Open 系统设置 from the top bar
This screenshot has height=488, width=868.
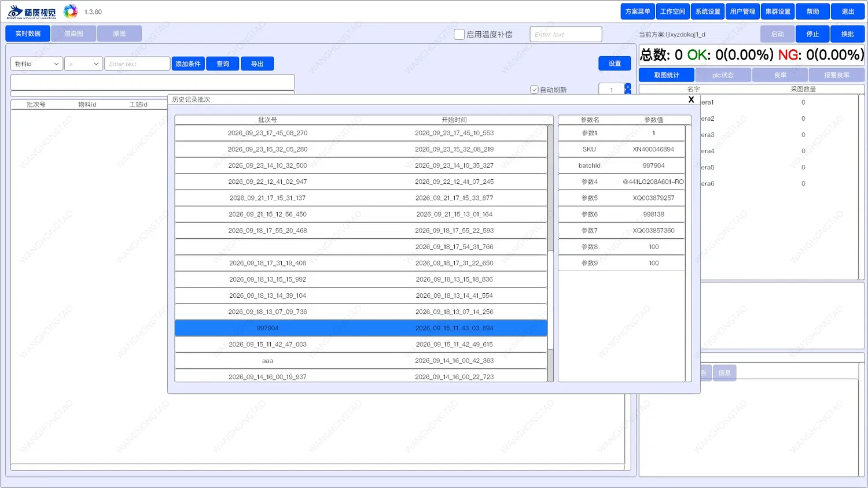coord(708,12)
